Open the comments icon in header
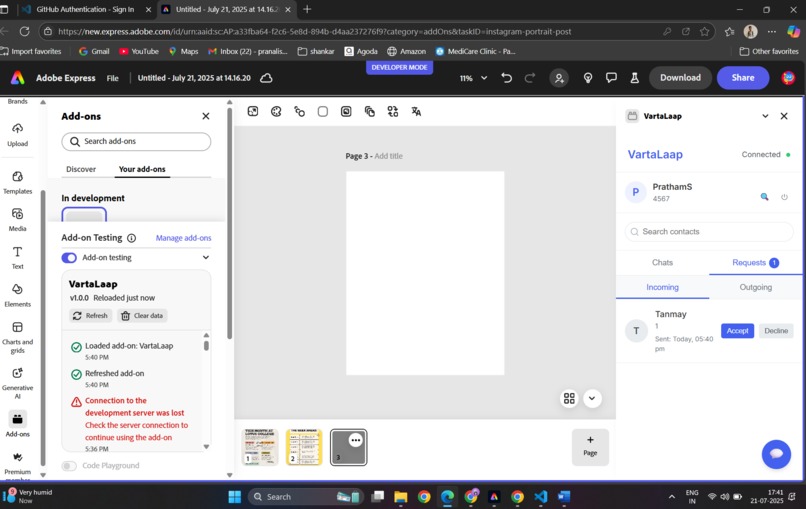Viewport: 806px width, 509px height. (x=611, y=78)
